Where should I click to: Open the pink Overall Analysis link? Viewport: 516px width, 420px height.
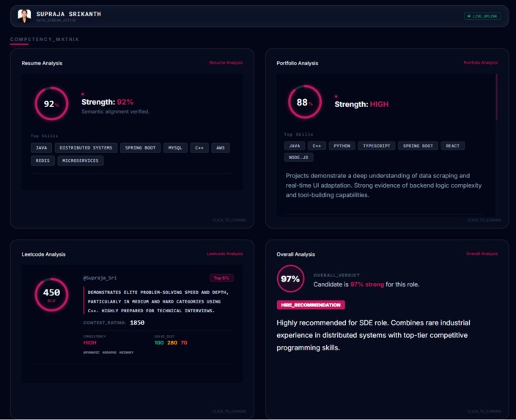(x=482, y=254)
